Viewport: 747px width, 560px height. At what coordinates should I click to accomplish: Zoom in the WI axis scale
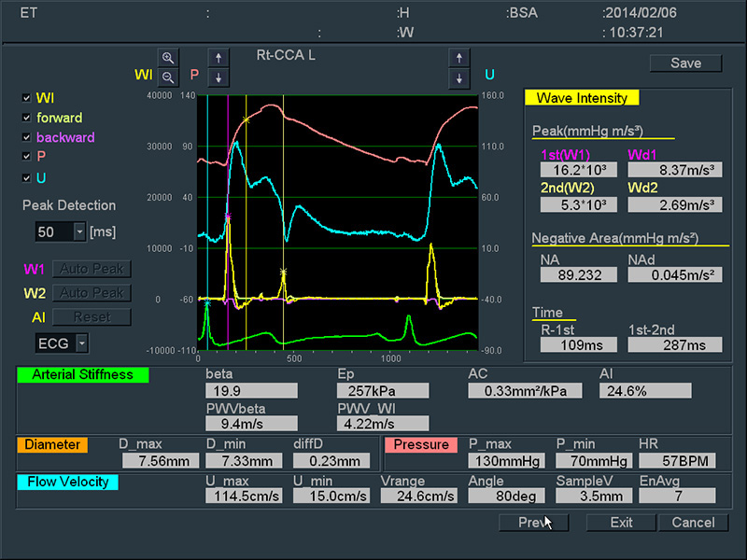pyautogui.click(x=169, y=57)
